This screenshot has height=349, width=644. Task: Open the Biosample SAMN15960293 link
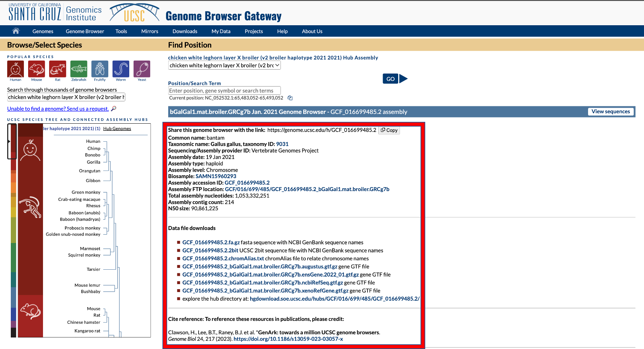[216, 176]
